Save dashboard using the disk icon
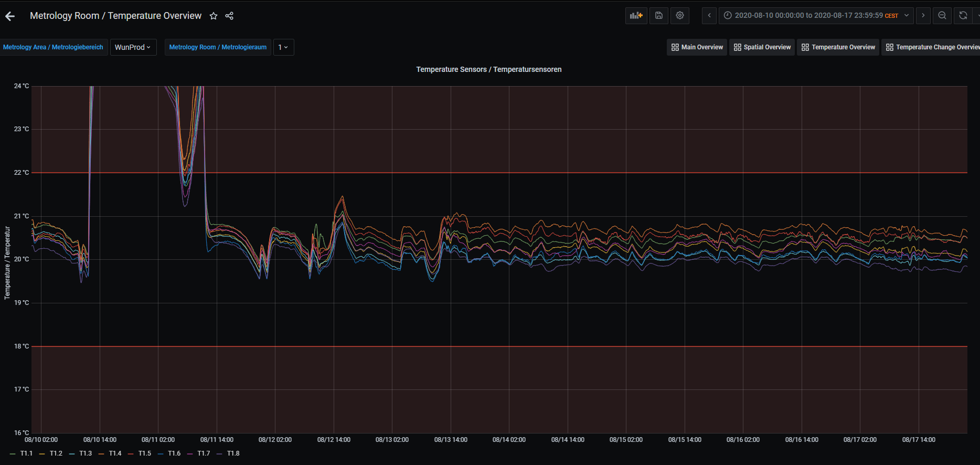The width and height of the screenshot is (980, 465). 659,16
